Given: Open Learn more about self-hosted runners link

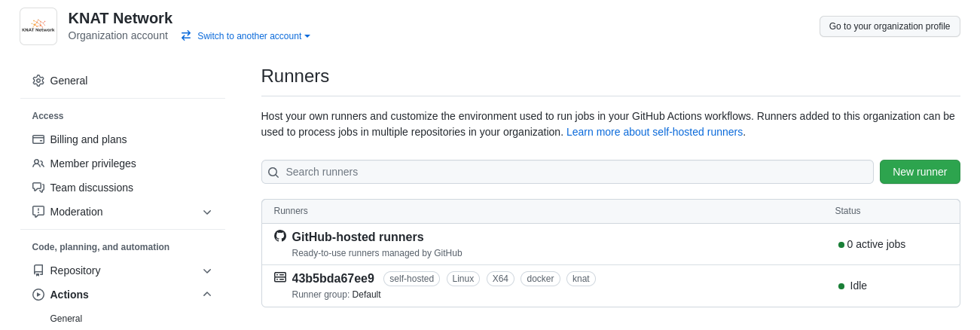Looking at the screenshot, I should click(654, 132).
